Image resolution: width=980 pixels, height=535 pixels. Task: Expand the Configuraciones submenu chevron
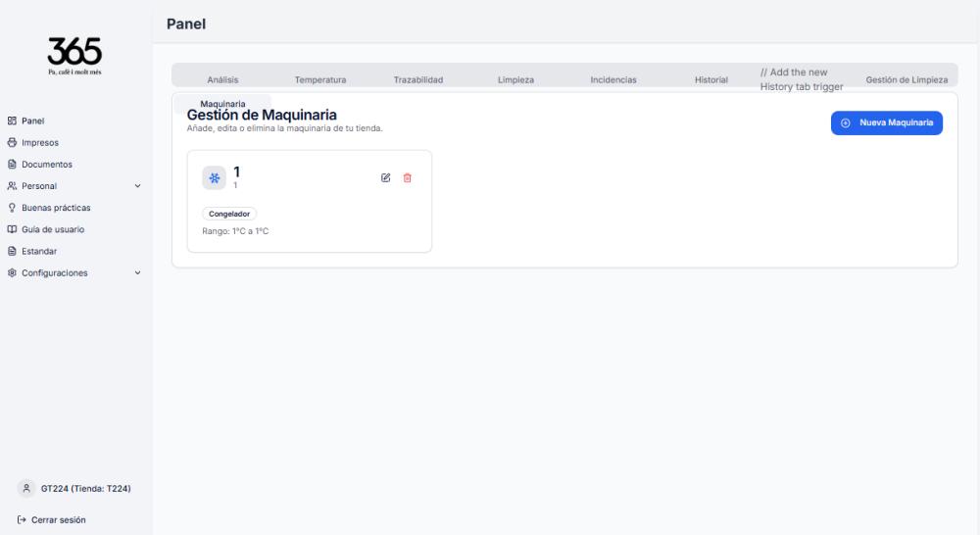click(x=137, y=273)
